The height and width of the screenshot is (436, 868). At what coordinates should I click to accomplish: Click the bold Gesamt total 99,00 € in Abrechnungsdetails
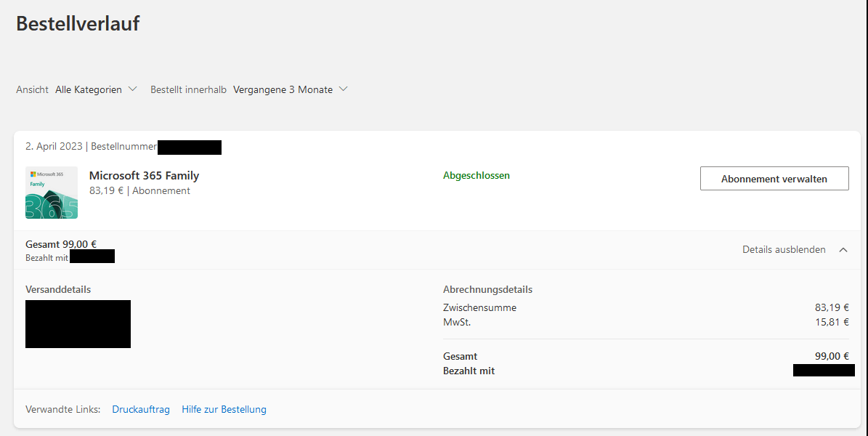(832, 357)
